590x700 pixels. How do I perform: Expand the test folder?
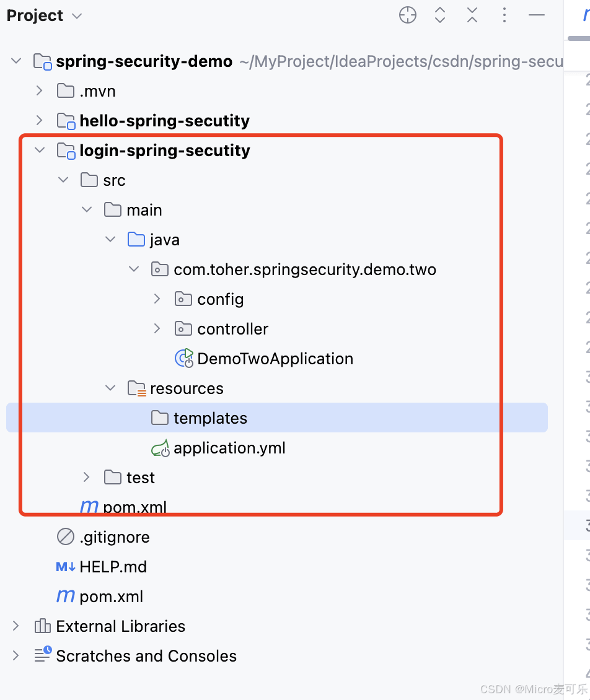pyautogui.click(x=86, y=478)
